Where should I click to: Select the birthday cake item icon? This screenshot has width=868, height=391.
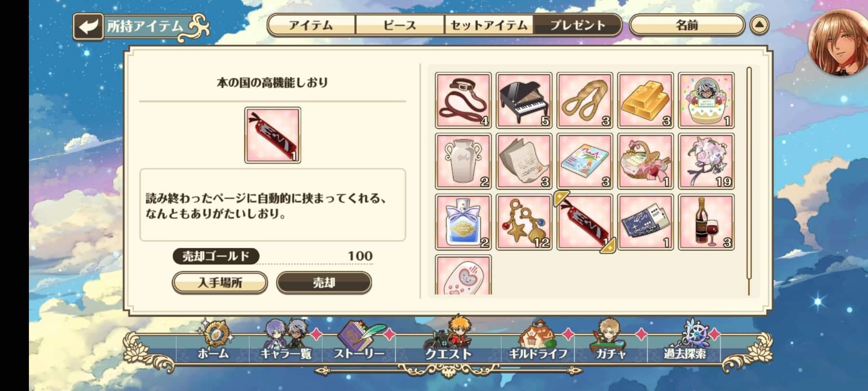coord(706,100)
